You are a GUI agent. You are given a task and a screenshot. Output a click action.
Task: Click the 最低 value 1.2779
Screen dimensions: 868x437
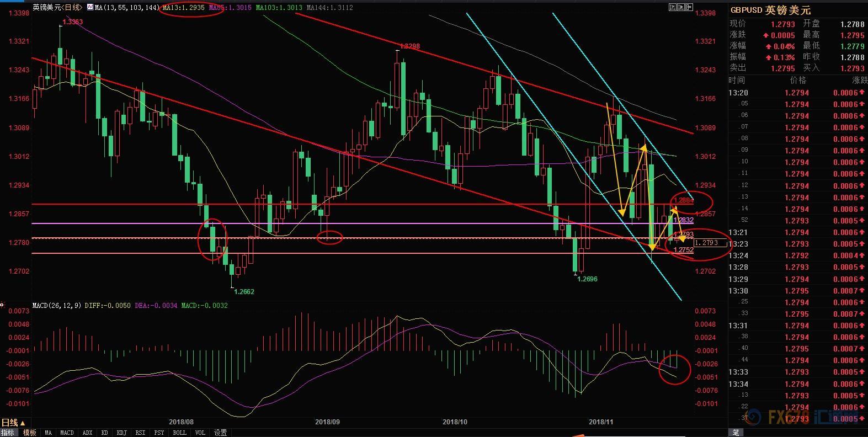[853, 46]
